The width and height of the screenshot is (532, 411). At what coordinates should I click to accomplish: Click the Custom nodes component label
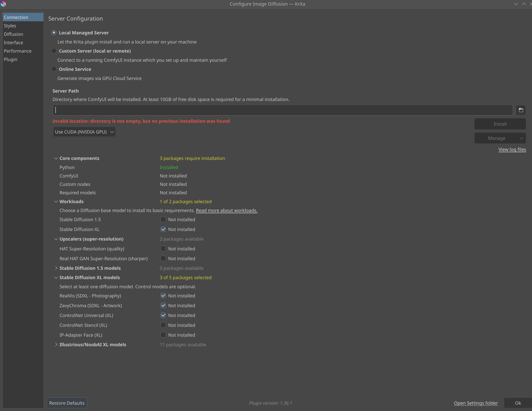click(x=75, y=184)
